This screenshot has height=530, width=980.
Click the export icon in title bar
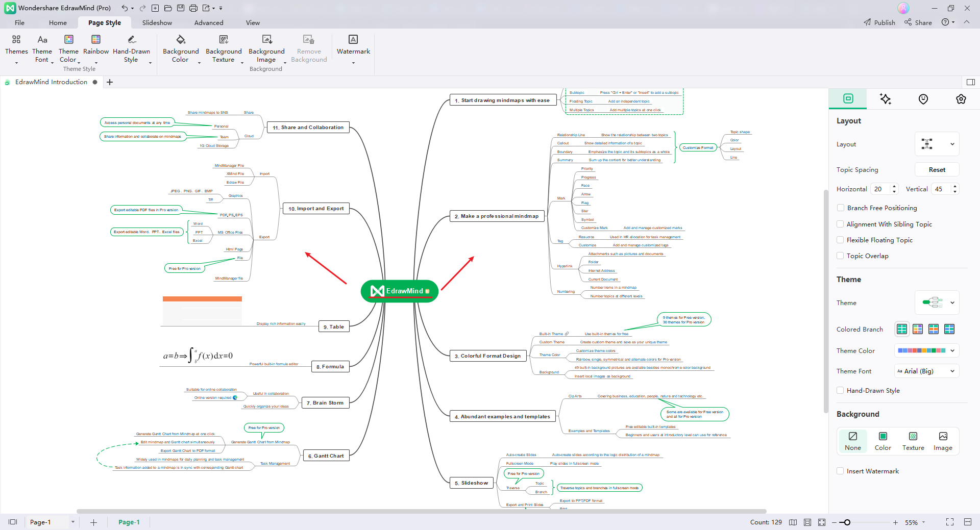(206, 8)
